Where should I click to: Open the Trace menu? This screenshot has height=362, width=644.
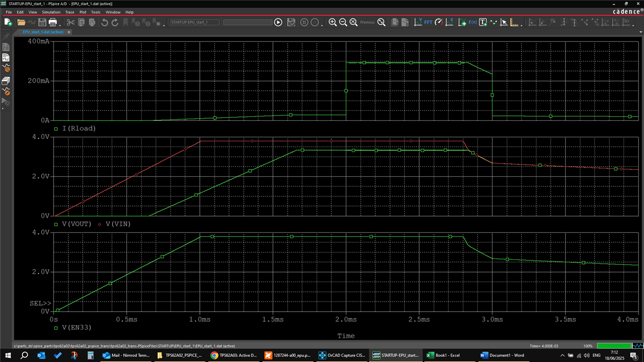[x=70, y=12]
